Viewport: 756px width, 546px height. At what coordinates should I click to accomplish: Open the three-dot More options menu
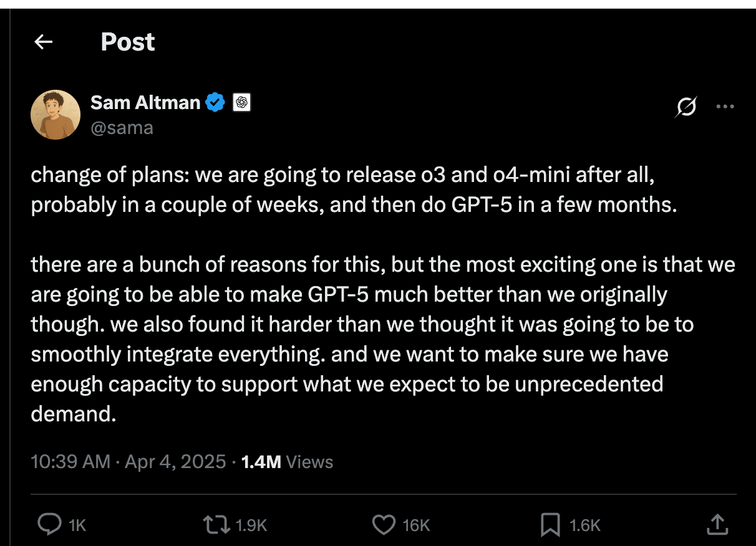[x=725, y=107]
